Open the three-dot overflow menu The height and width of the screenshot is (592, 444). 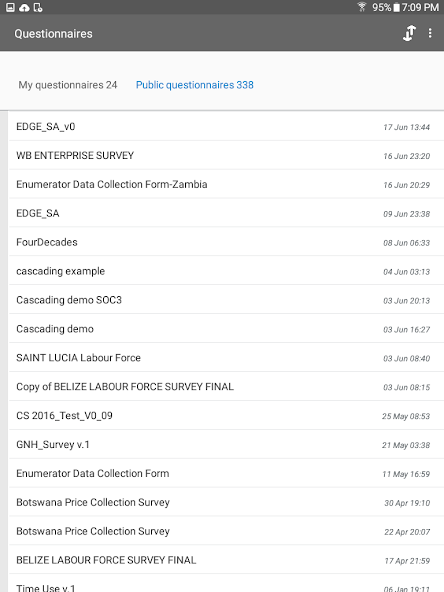pyautogui.click(x=430, y=33)
